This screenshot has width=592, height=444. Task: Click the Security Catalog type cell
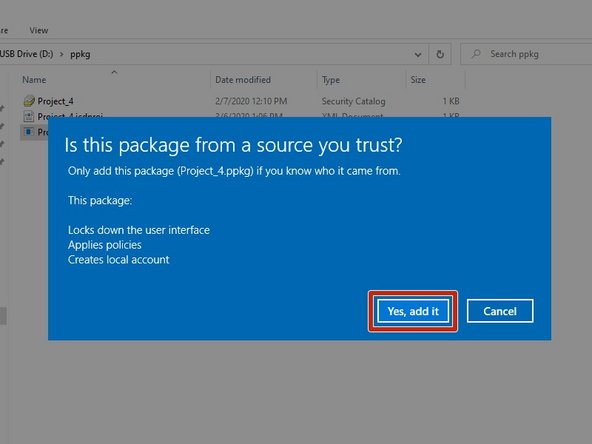pyautogui.click(x=353, y=101)
